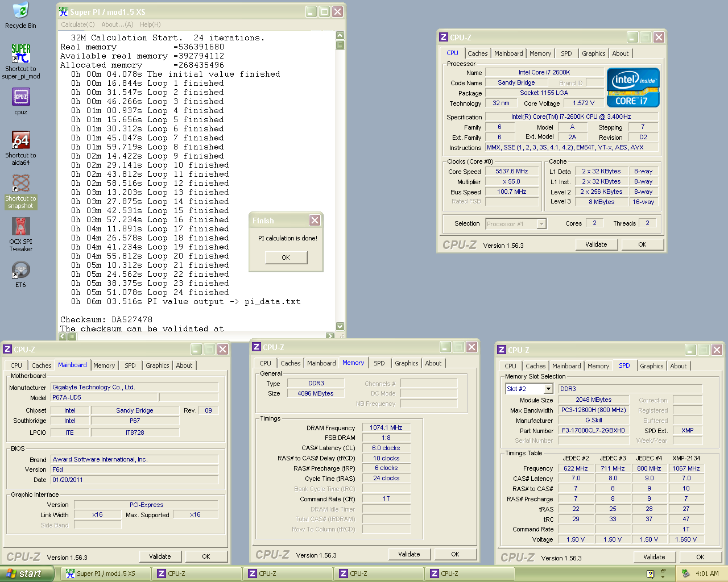Launch the aida64 shortcut icon
The height and width of the screenshot is (582, 728).
pos(21,140)
